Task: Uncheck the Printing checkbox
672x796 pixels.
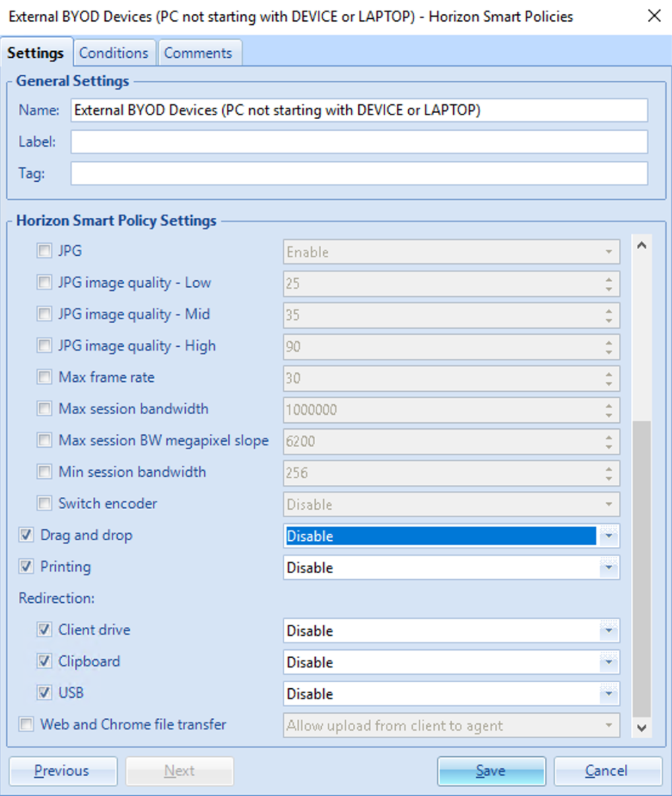Action: [x=27, y=567]
